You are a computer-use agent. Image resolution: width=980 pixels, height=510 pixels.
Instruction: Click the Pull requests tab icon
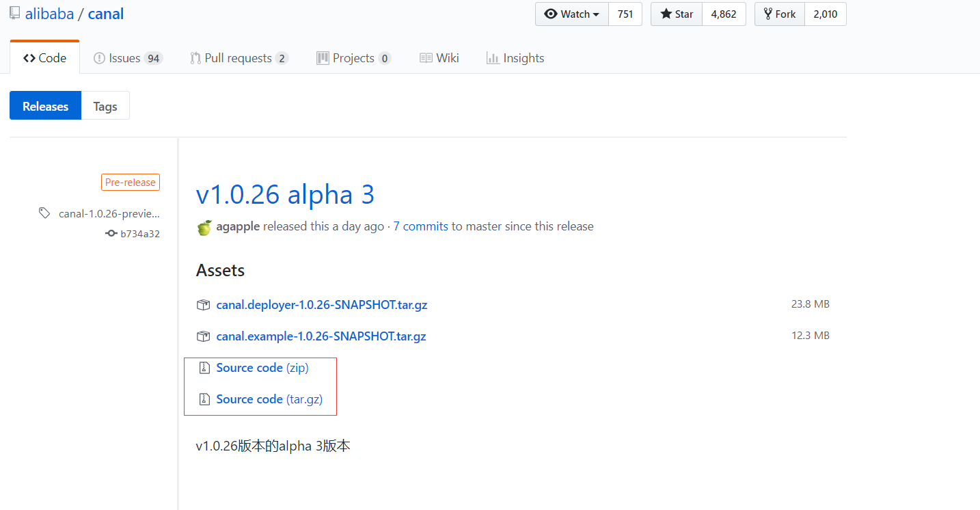click(x=195, y=58)
